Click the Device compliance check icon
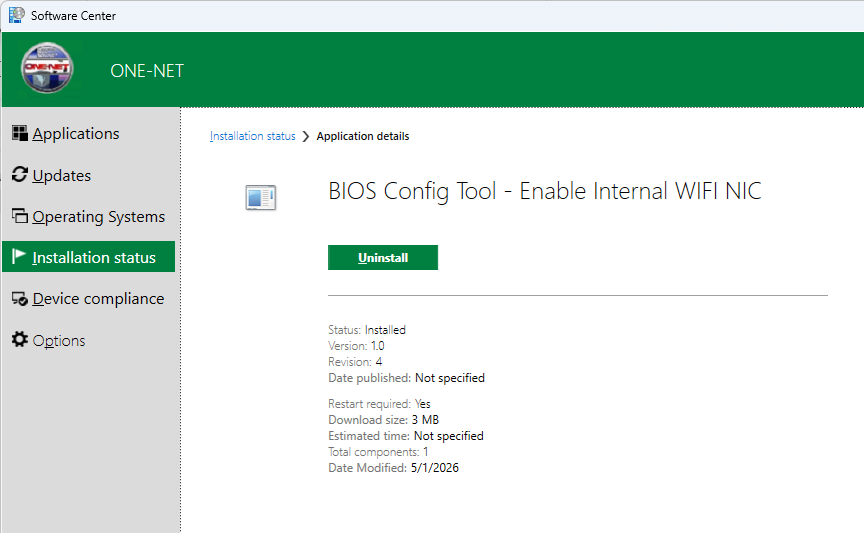864x533 pixels. tap(20, 299)
